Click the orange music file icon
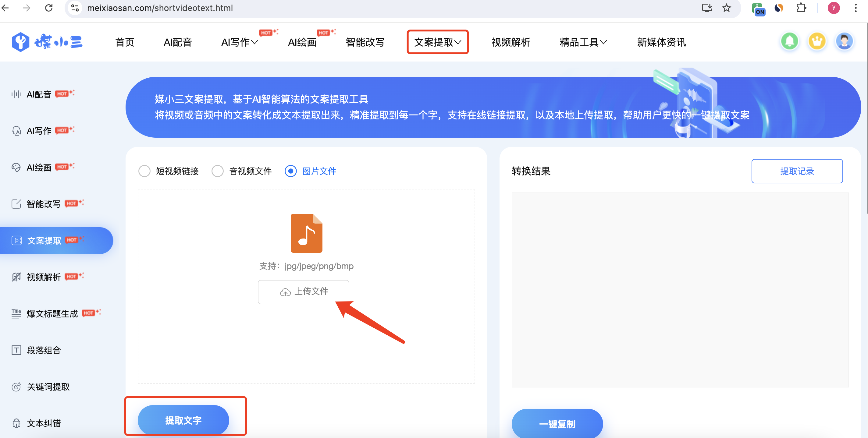868x438 pixels. (x=306, y=233)
